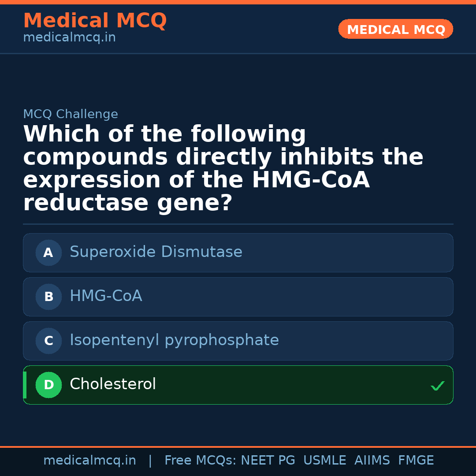This screenshot has height=476, width=476.
Task: Click the Medical MCQ header title
Action: [x=95, y=21]
